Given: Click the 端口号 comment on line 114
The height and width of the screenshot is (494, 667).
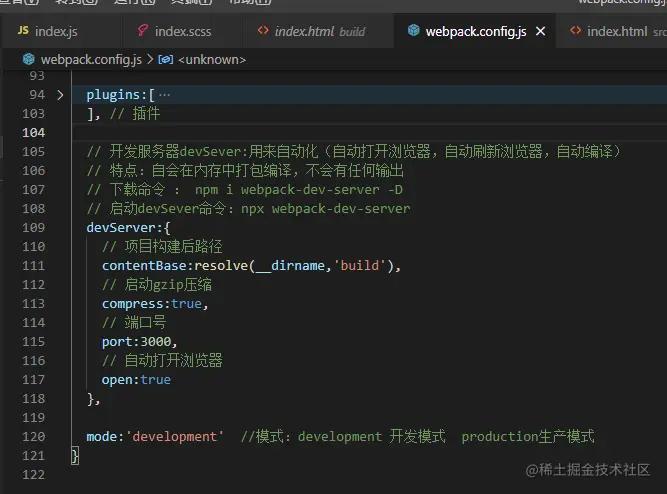Looking at the screenshot, I should pos(134,323).
